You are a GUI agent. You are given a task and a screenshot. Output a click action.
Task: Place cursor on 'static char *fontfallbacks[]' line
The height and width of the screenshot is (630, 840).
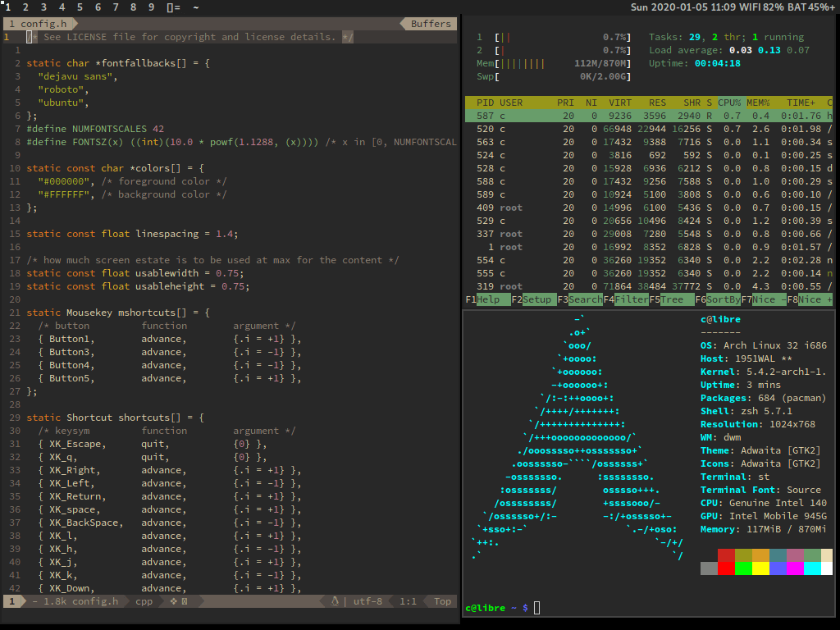coord(118,63)
